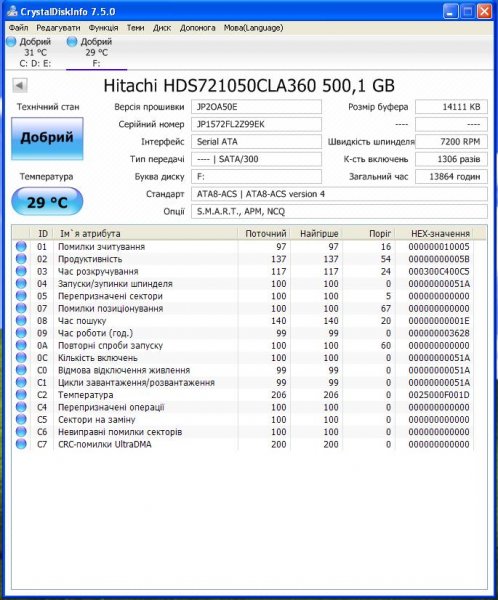Image resolution: width=498 pixels, height=600 pixels.
Task: Click the 7200 RPM rotation rate field
Action: (x=451, y=142)
